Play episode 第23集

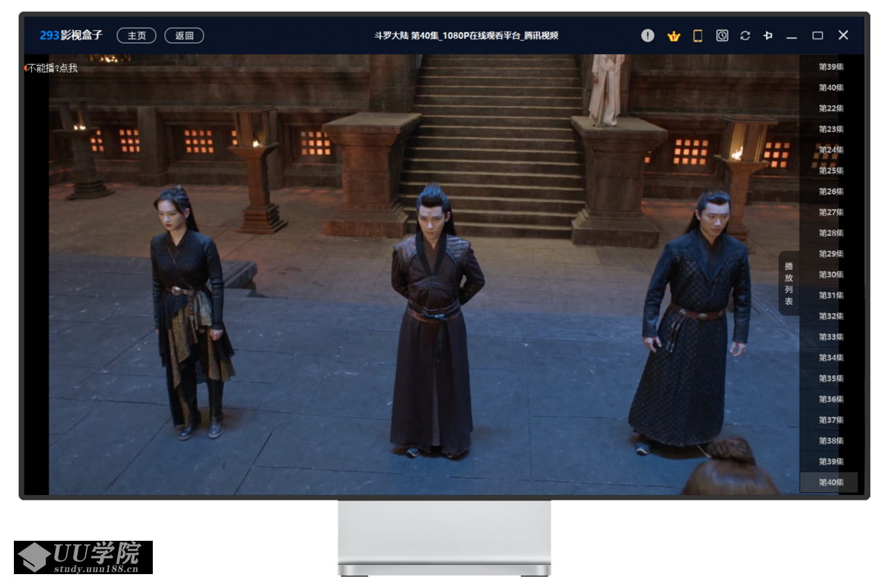click(831, 129)
